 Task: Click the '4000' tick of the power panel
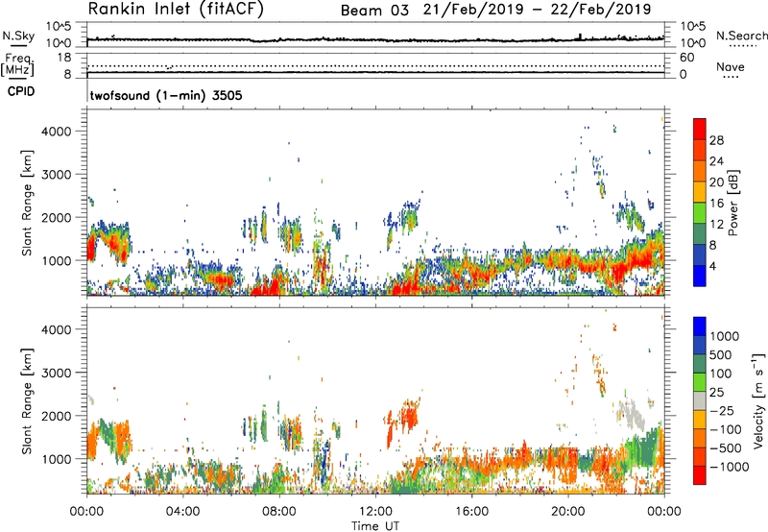[x=57, y=132]
